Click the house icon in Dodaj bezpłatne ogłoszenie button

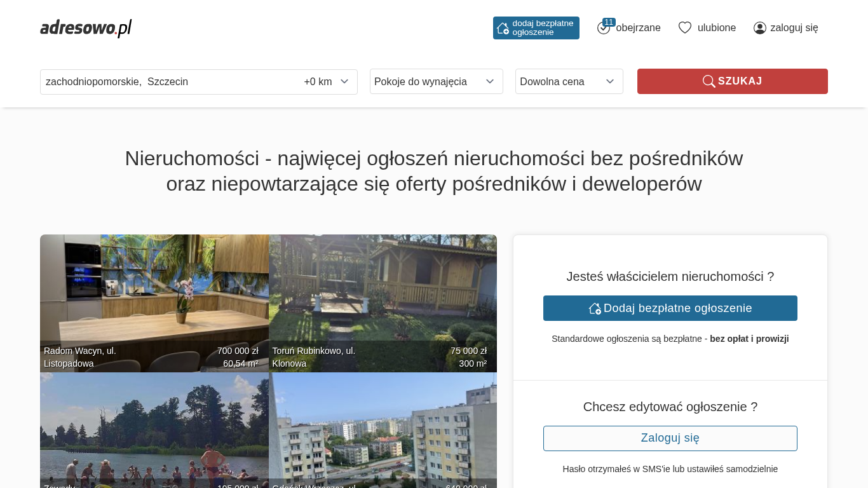pyautogui.click(x=595, y=308)
